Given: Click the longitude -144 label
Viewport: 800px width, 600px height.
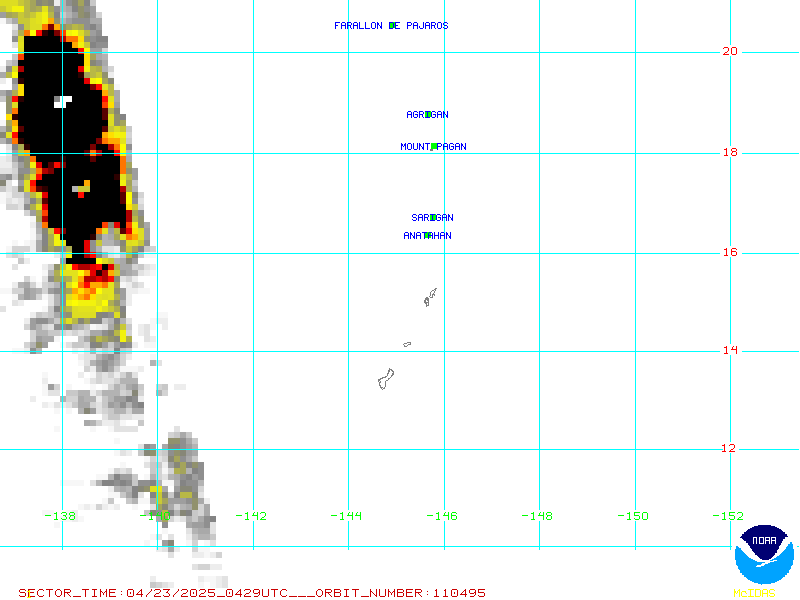Looking at the screenshot, I should pos(346,516).
